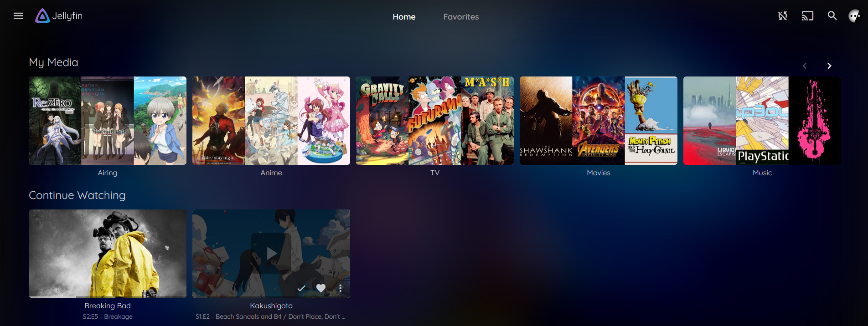
Task: Open the hamburger navigation menu
Action: pyautogui.click(x=18, y=16)
